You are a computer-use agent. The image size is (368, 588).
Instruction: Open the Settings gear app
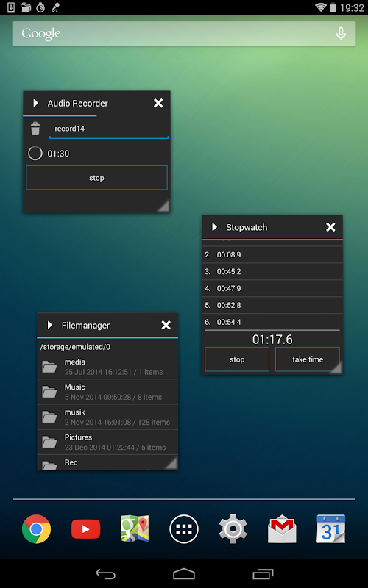(233, 528)
